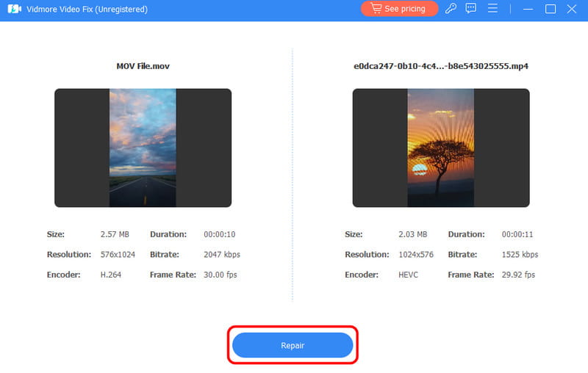Click the key icon to register
588x373 pixels.
click(451, 9)
